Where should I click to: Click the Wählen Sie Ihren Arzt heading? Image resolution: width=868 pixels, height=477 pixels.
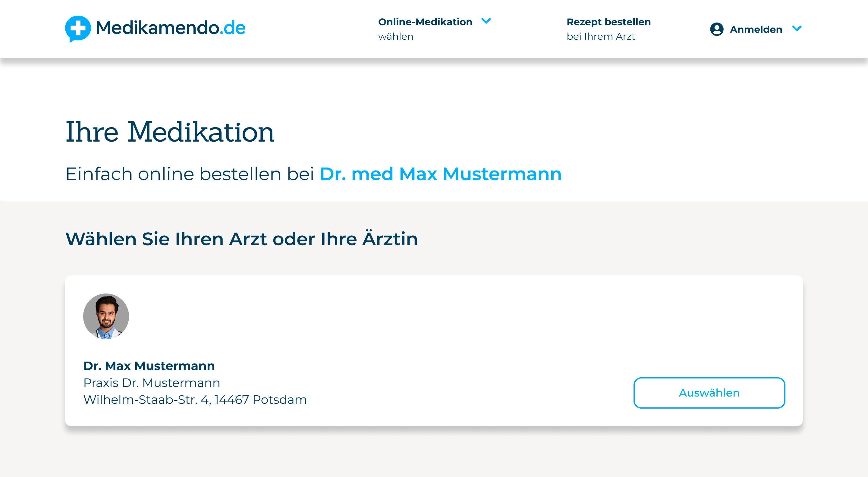(x=242, y=239)
